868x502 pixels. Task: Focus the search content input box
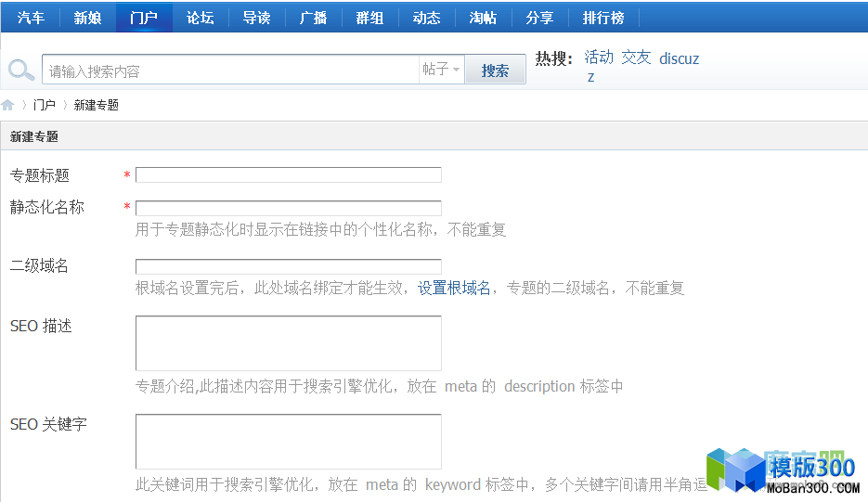[230, 70]
